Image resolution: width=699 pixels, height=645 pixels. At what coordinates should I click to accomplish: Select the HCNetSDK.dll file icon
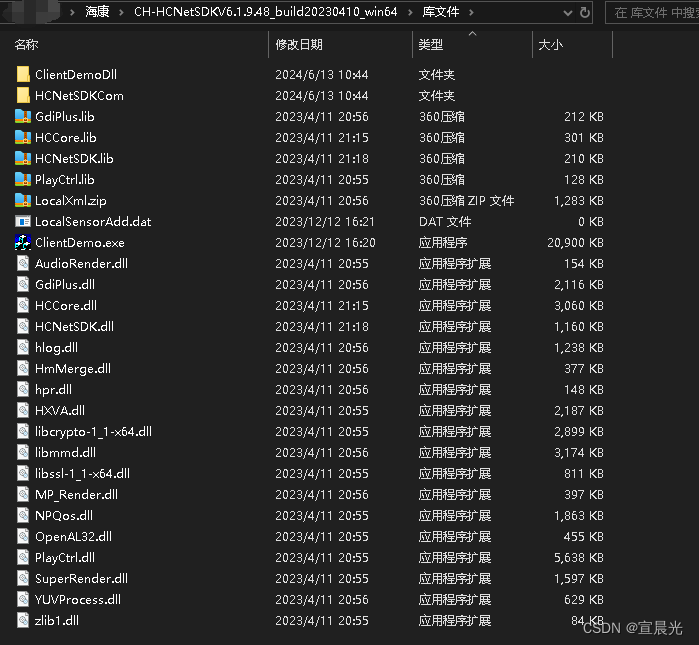pos(23,326)
